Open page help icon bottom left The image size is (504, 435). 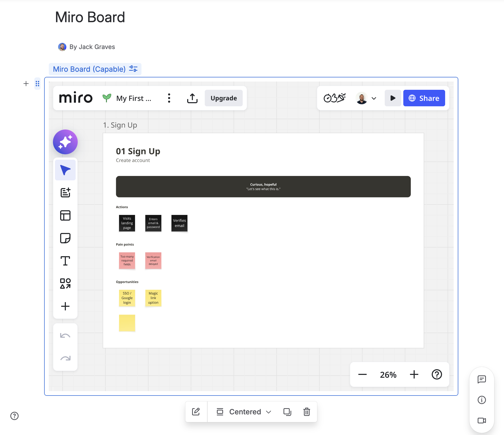click(14, 416)
